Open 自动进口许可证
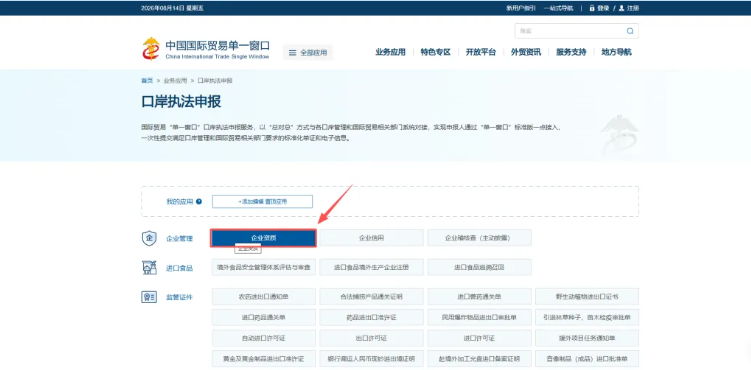 tap(264, 338)
